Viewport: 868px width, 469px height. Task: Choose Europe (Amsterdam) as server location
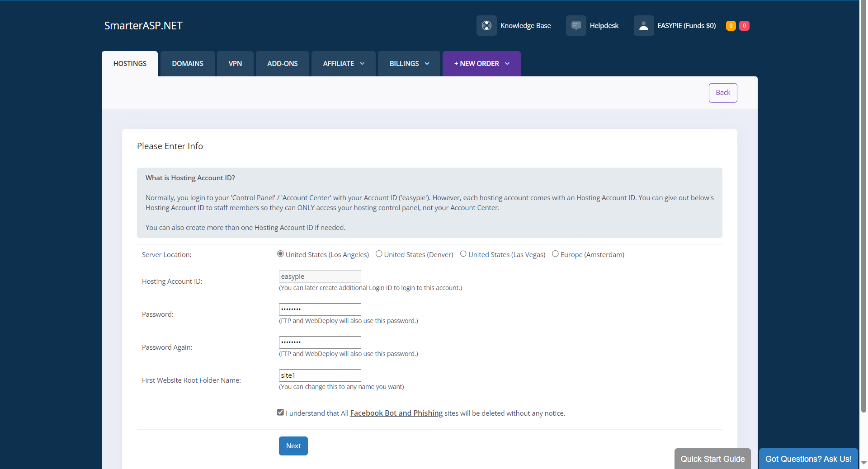555,254
